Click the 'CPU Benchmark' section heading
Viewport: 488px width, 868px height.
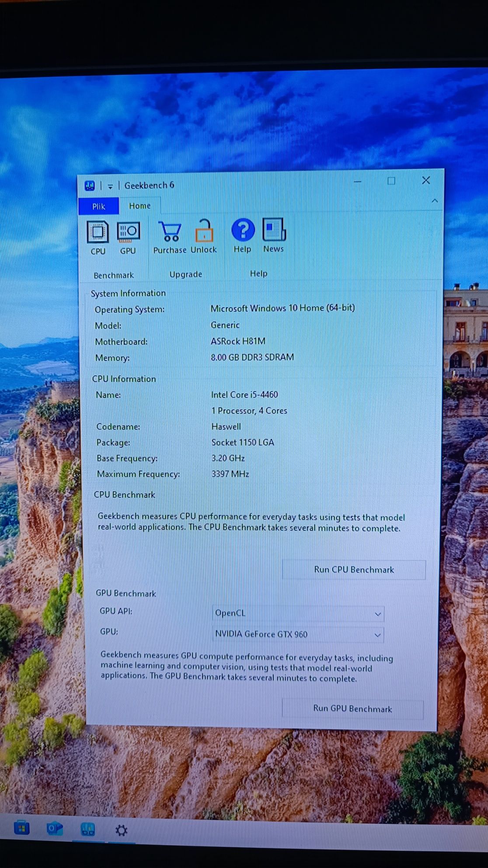tap(125, 495)
